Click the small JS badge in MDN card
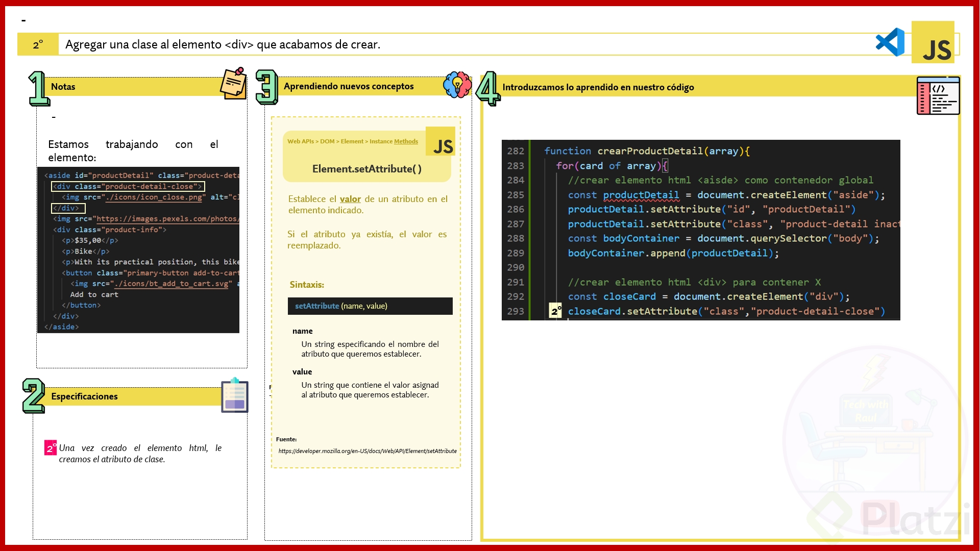Viewport: 980px width, 551px height. tap(440, 141)
